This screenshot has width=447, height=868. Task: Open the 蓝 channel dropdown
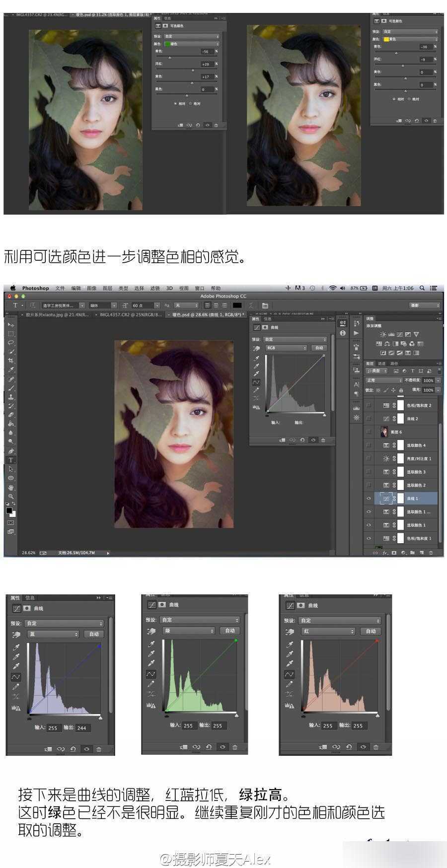53,634
